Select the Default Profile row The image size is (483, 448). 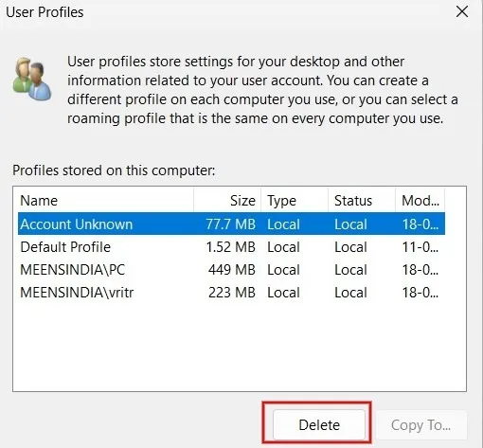[x=231, y=247]
